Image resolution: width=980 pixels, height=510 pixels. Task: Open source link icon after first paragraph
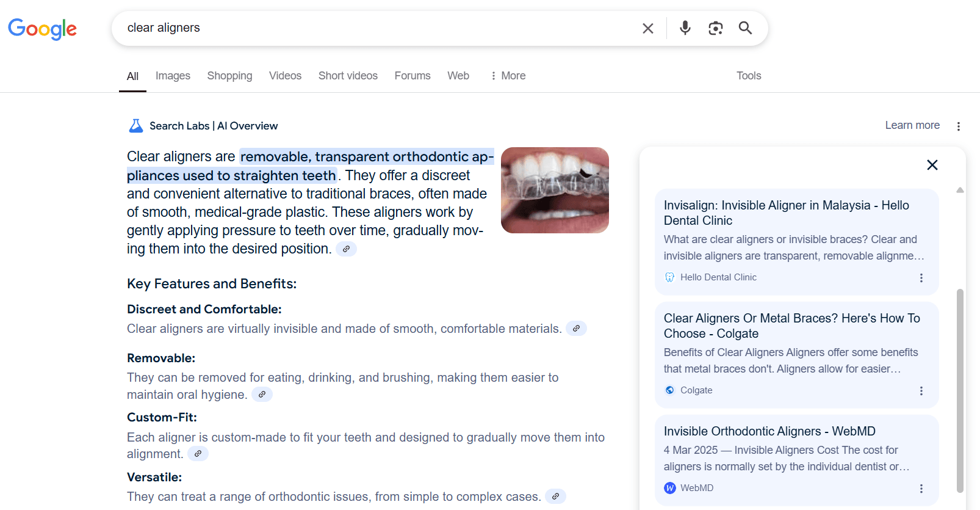(346, 249)
